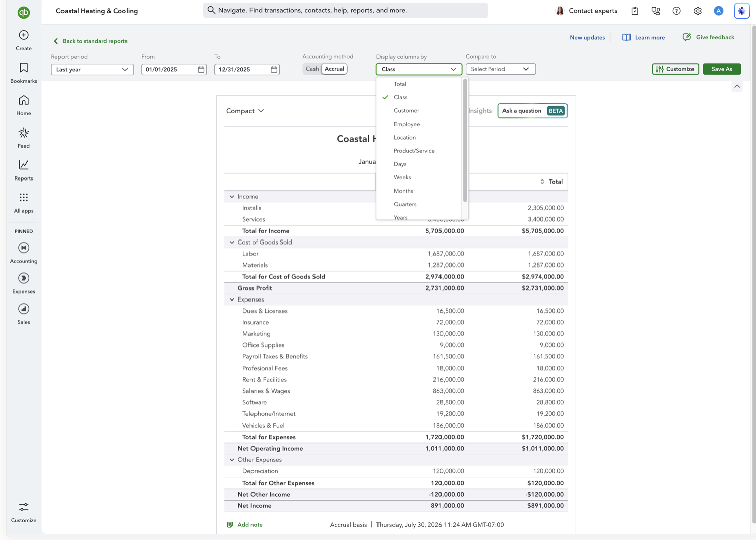Select Quarters in columns dropdown list
The width and height of the screenshot is (756, 540).
(x=419, y=204)
